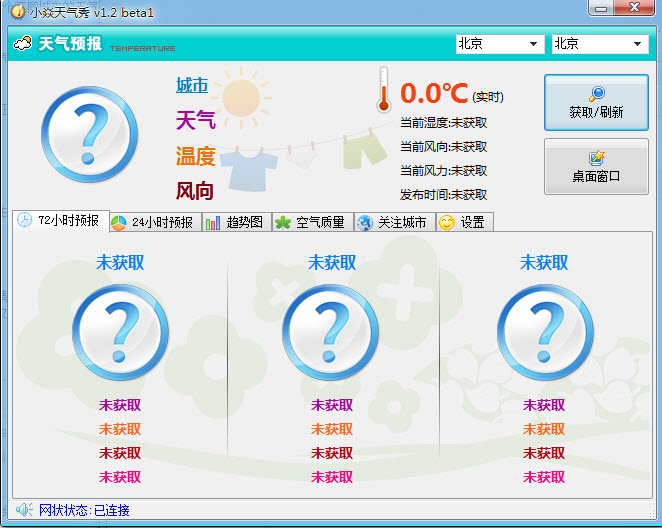Screen dimensions: 662x528
Task: Click the blue 未获取 heading of first day
Action: coord(120,263)
